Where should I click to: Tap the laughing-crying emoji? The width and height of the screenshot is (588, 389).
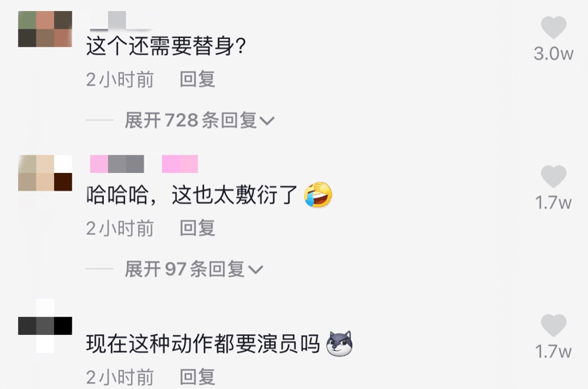tap(318, 194)
